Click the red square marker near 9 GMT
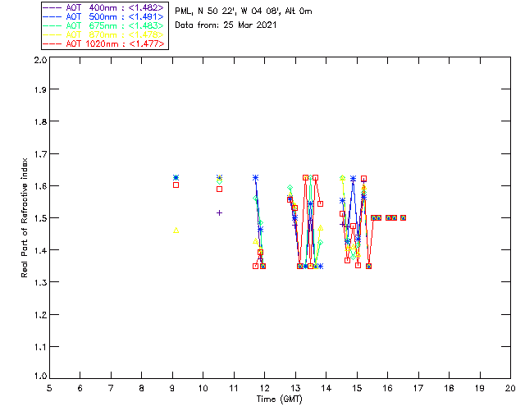This screenshot has height=420, width=525. pyautogui.click(x=176, y=185)
